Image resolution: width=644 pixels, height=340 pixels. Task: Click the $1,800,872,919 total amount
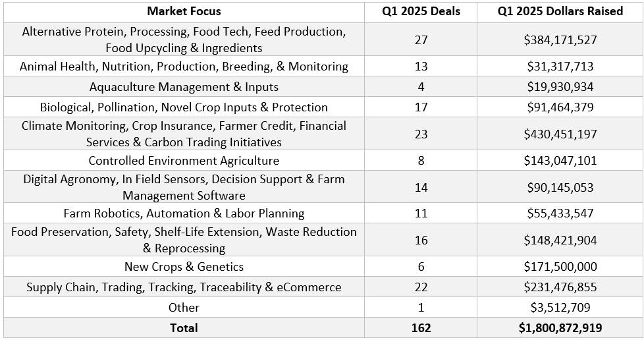coord(560,327)
